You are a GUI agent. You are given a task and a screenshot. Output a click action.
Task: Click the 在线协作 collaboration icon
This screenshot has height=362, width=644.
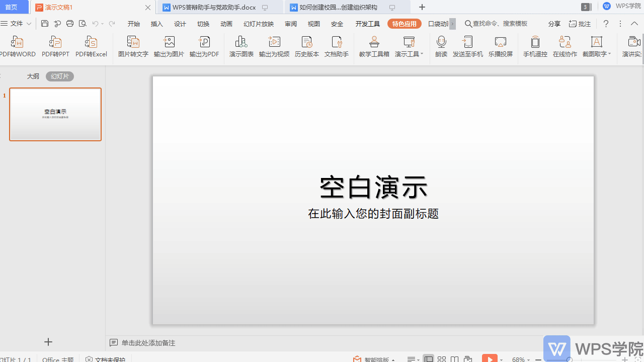pyautogui.click(x=565, y=46)
